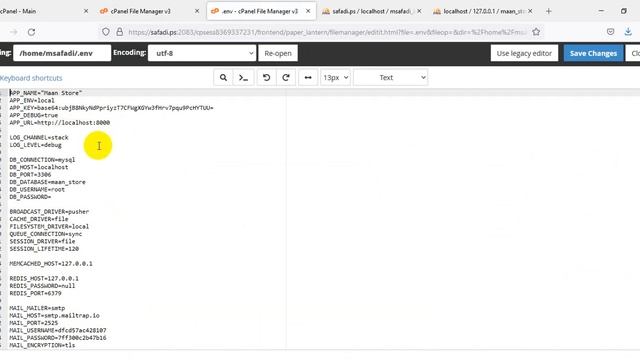Image resolution: width=640 pixels, height=360 pixels.
Task: Click the DB_PORT=3306 line
Action: [30, 174]
